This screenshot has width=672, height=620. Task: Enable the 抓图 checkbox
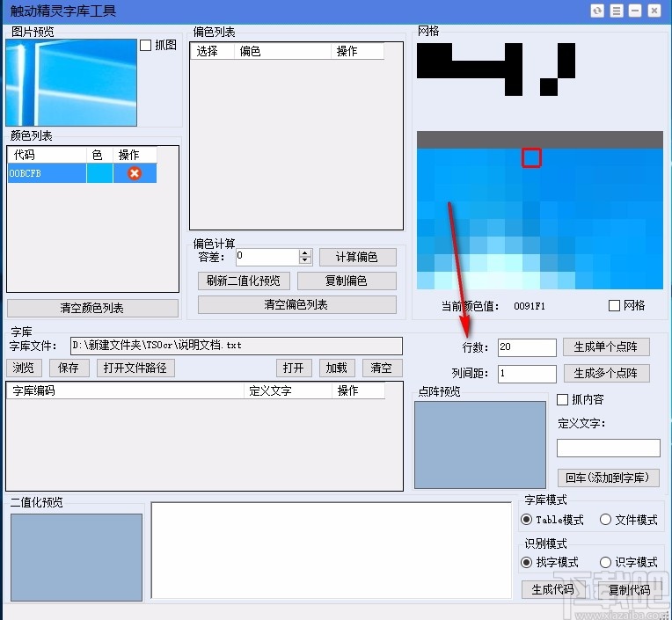[146, 45]
